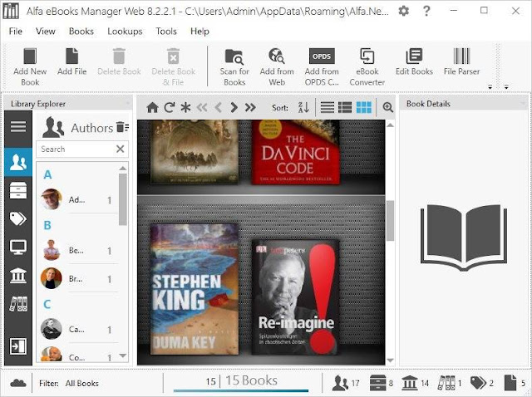Open Add from OPDS Catalog
The height and width of the screenshot is (397, 532).
322,67
